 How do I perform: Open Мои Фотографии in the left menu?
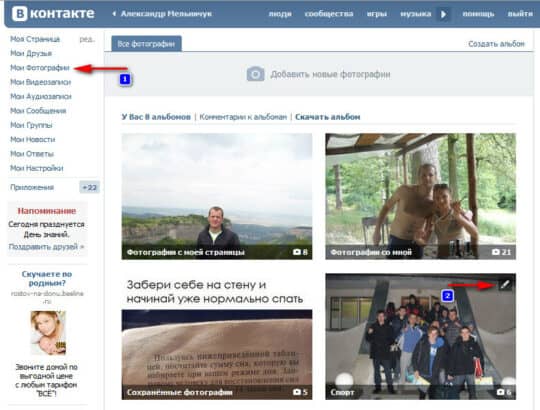point(40,68)
